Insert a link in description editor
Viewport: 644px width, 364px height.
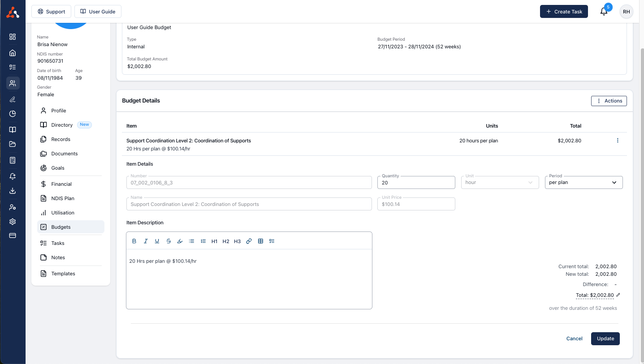pos(249,241)
